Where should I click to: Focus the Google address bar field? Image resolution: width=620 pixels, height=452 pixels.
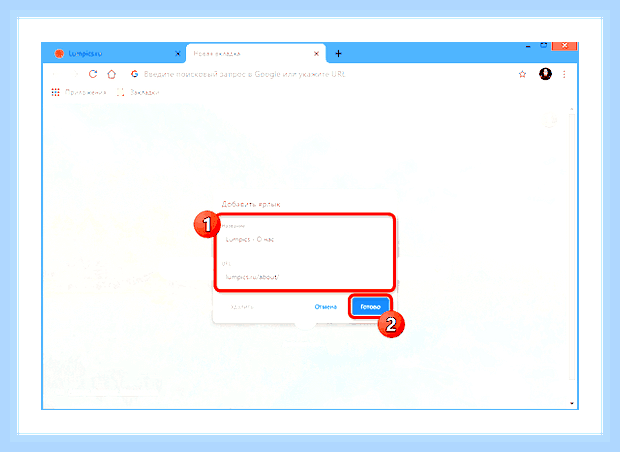click(320, 74)
